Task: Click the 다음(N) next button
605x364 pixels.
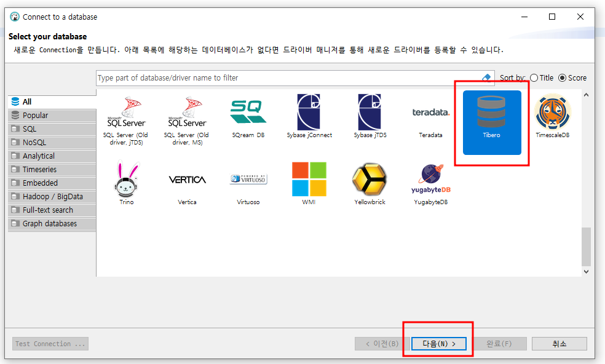Action: (x=439, y=344)
